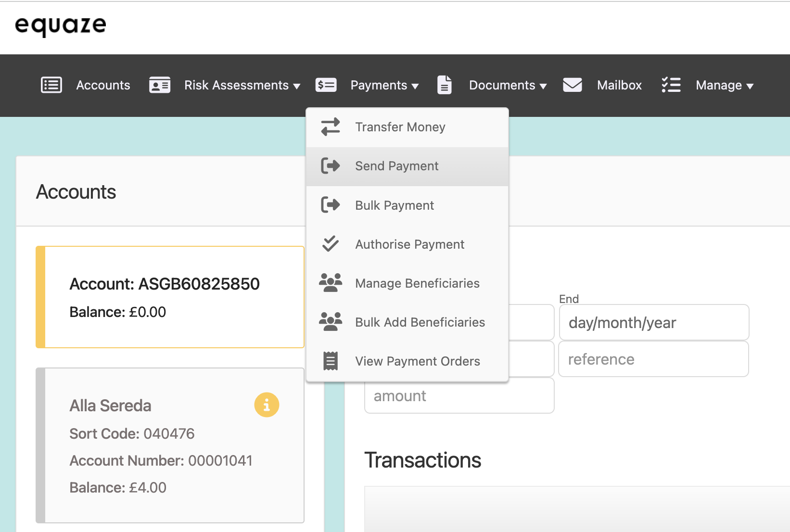Click the yellow info icon for Alla Sereda
The height and width of the screenshot is (532, 790).
click(267, 405)
